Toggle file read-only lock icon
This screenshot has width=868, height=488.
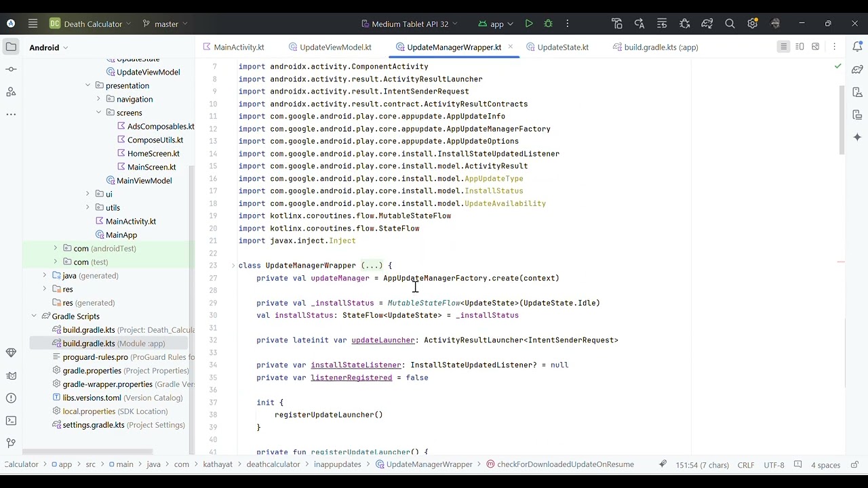pyautogui.click(x=854, y=465)
